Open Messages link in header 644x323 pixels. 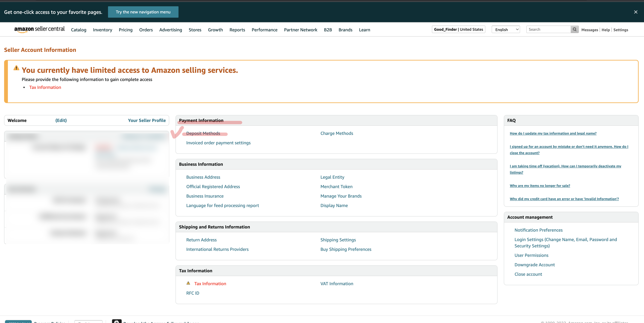[589, 30]
